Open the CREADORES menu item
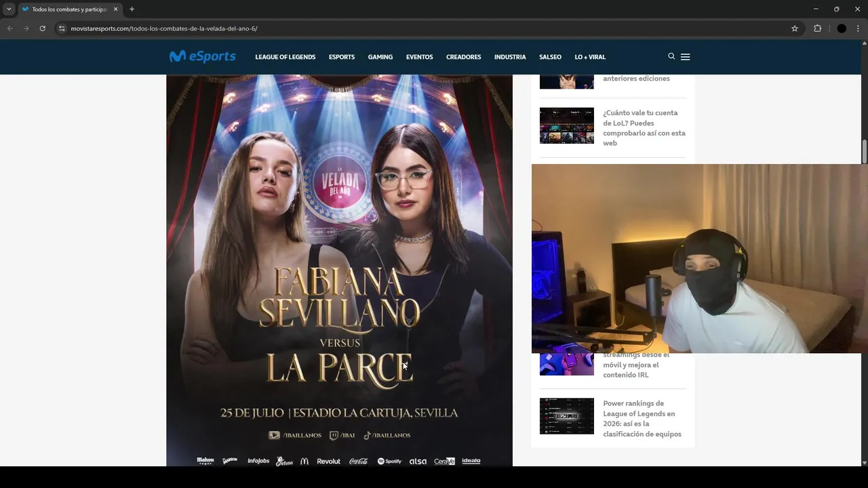 [x=464, y=57]
